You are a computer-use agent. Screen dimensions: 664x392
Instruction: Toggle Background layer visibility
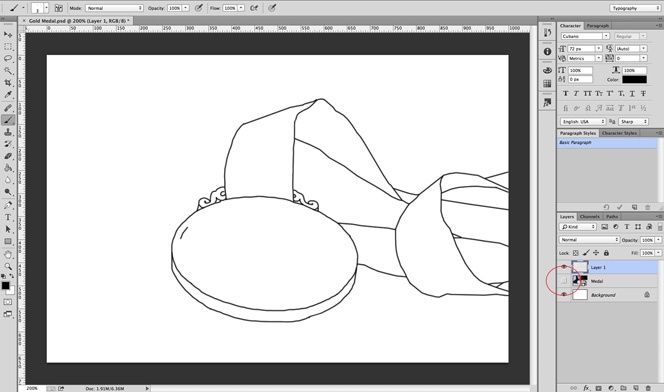tap(564, 295)
